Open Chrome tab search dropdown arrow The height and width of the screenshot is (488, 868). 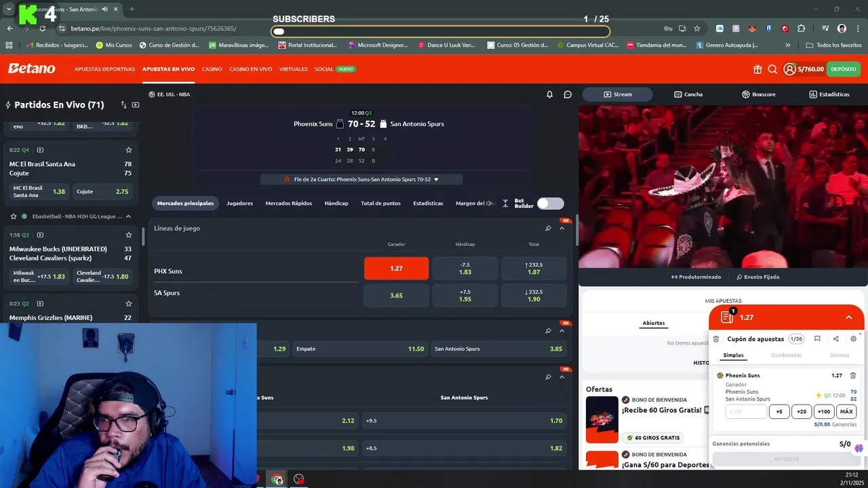tap(8, 9)
